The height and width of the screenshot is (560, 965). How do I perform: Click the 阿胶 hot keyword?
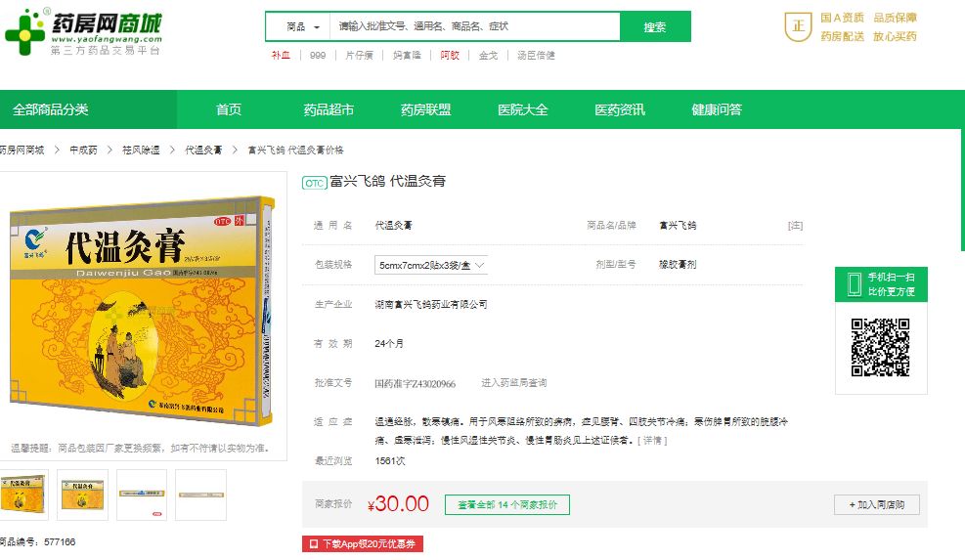[x=450, y=56]
